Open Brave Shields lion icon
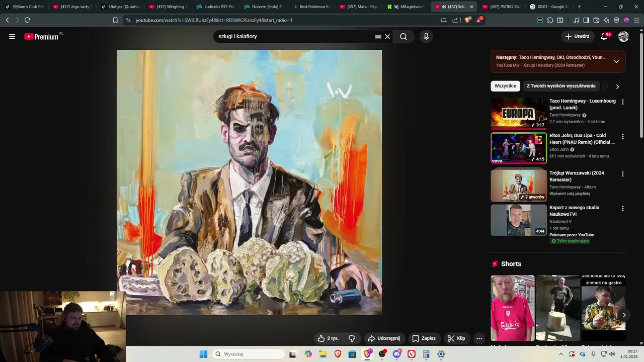644x362 pixels. pos(467,20)
